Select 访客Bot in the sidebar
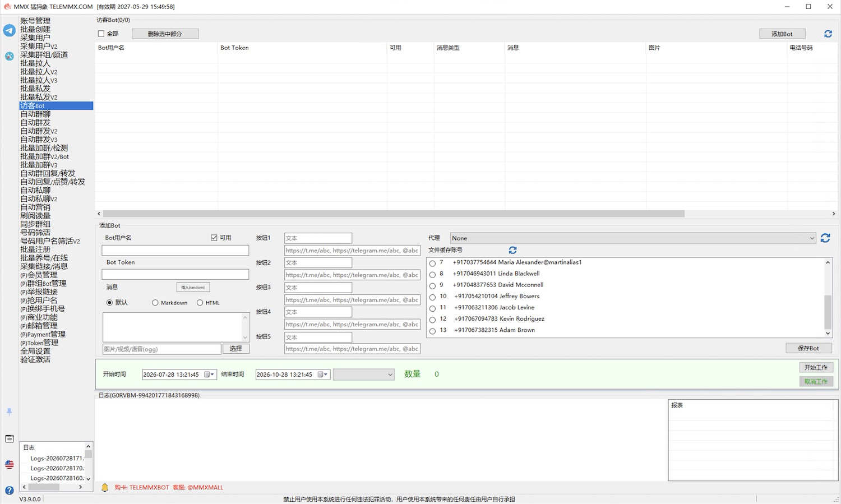 56,105
